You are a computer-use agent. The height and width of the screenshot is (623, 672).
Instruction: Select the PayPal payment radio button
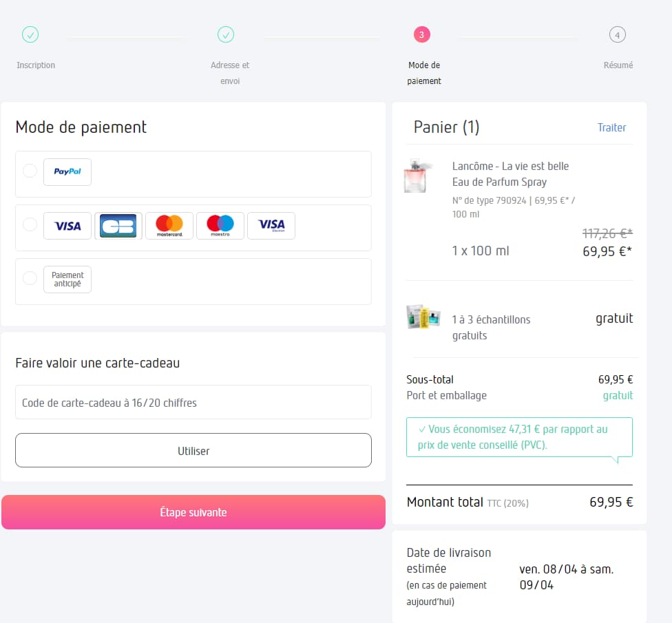point(30,171)
